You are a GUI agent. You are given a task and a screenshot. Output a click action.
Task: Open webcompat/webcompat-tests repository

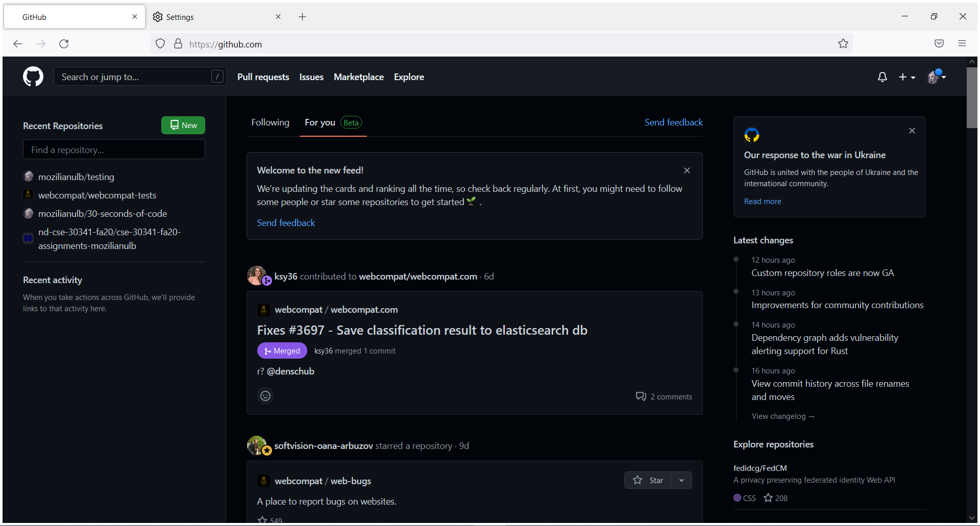(x=97, y=195)
